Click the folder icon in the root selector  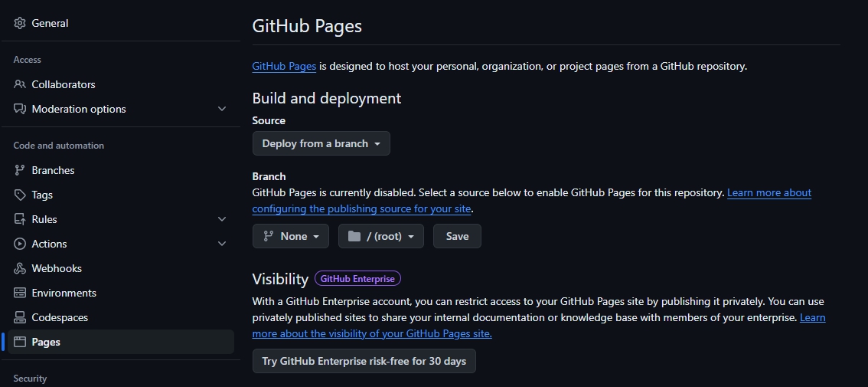tap(354, 236)
